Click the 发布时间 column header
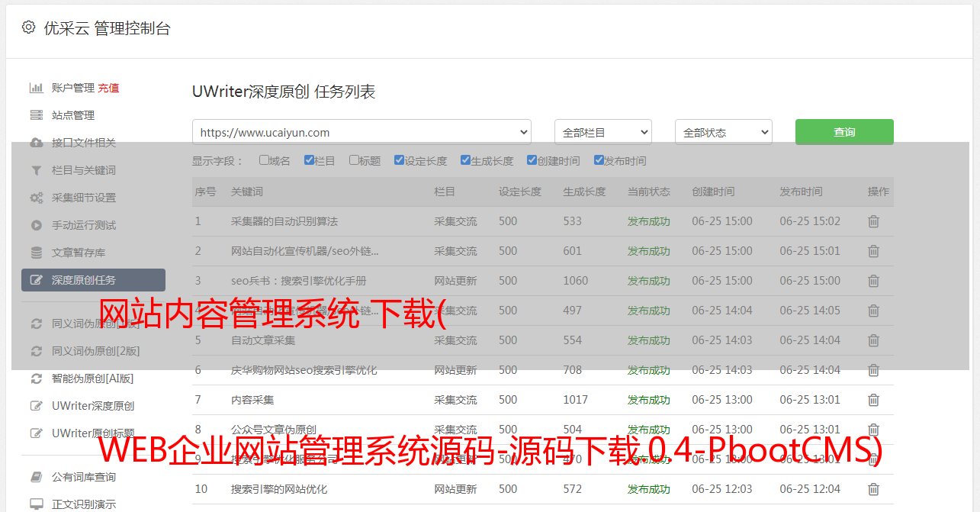 [801, 192]
